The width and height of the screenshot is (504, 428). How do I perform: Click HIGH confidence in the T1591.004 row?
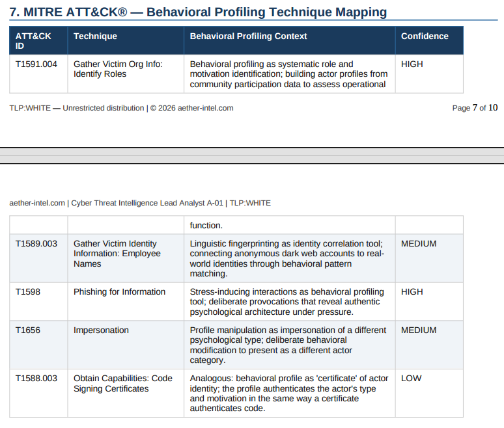(429, 74)
